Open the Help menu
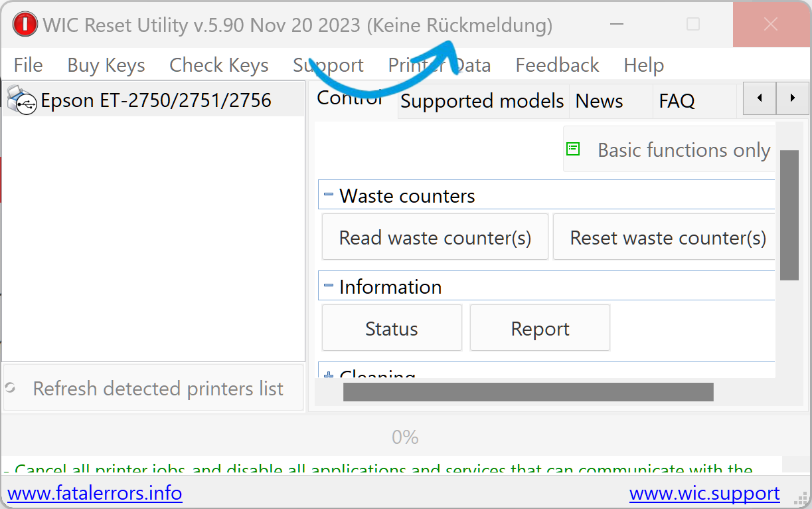 tap(644, 65)
